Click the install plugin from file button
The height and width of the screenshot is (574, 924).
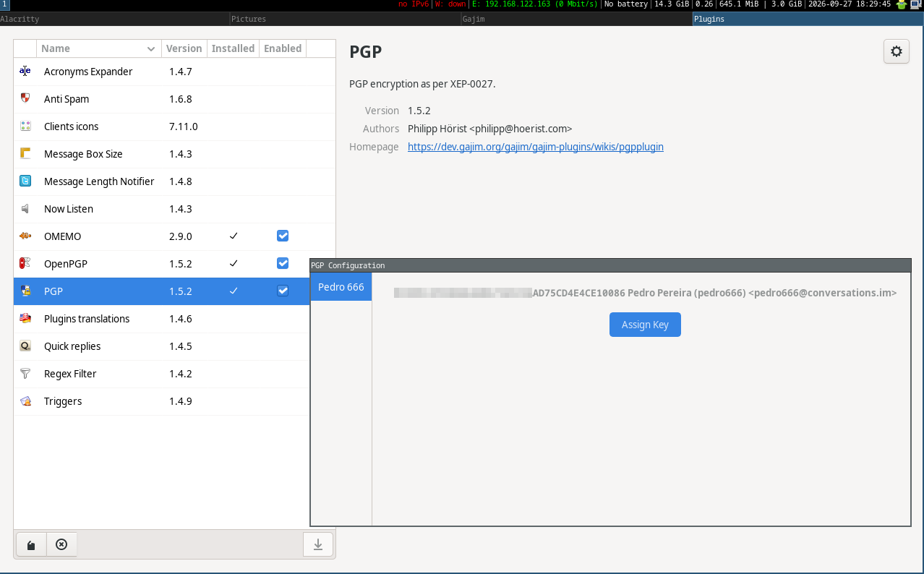(31, 544)
